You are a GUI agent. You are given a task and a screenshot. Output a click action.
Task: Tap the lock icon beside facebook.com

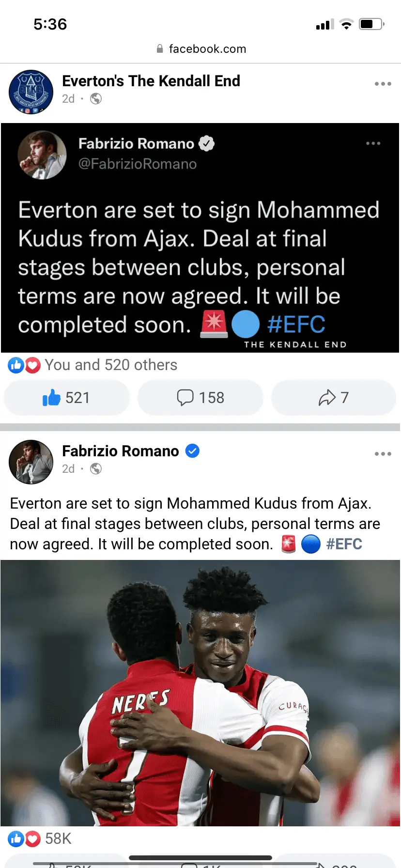(160, 49)
